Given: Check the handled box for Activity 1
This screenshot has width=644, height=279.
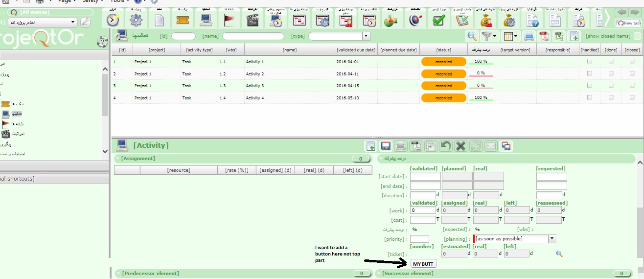Looking at the screenshot, I should (589, 61).
